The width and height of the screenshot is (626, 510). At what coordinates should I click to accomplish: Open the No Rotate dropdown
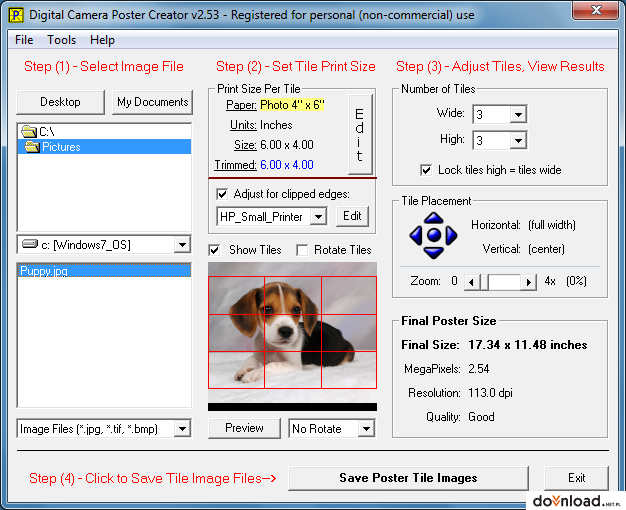point(366,429)
